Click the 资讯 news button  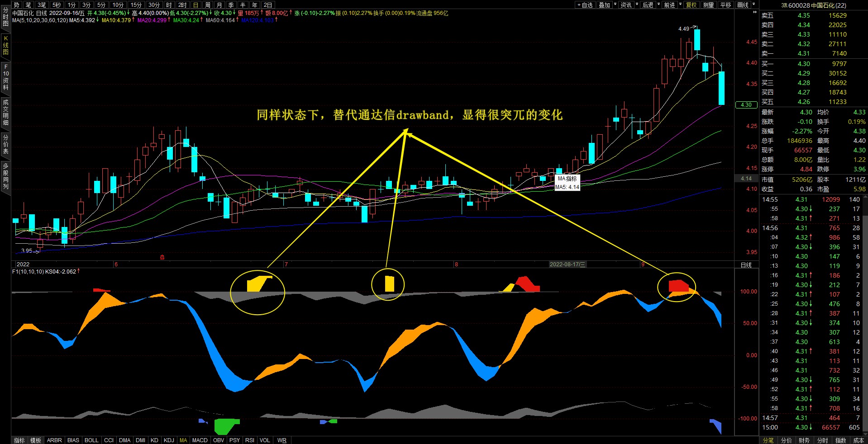click(626, 5)
